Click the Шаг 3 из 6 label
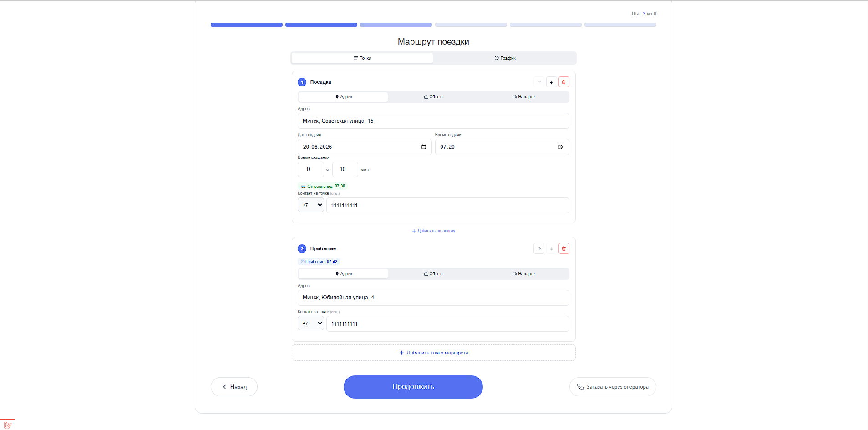Screen dimensions: 868x430 pyautogui.click(x=644, y=14)
